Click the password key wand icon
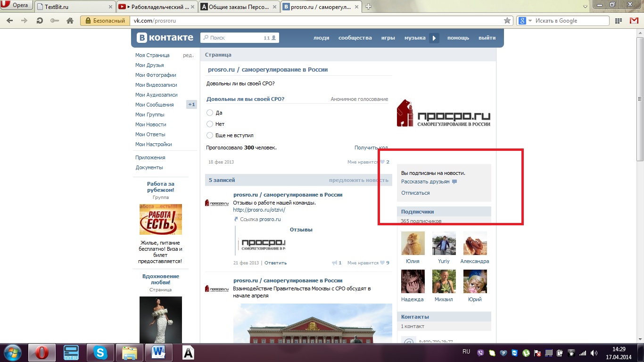 55,21
